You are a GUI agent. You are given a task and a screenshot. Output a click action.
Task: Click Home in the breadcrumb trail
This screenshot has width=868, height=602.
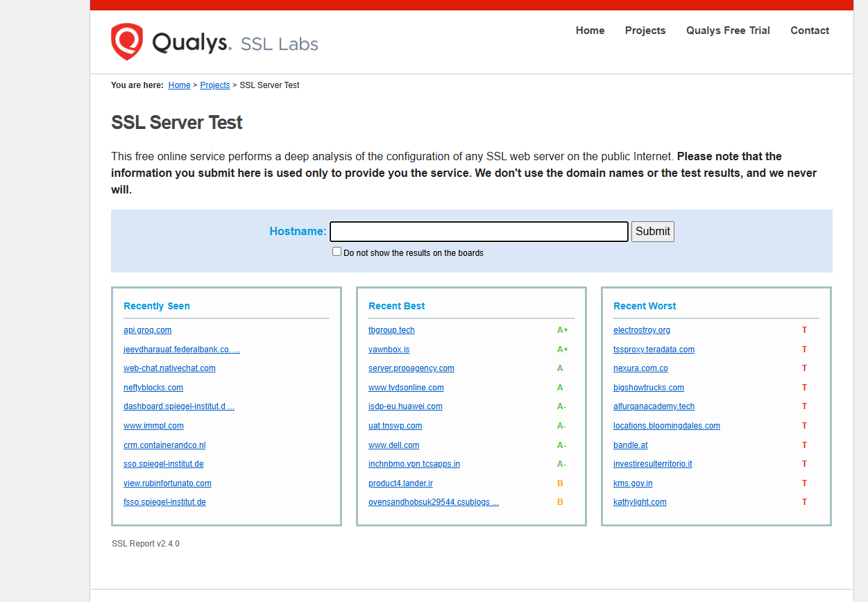pyautogui.click(x=179, y=85)
